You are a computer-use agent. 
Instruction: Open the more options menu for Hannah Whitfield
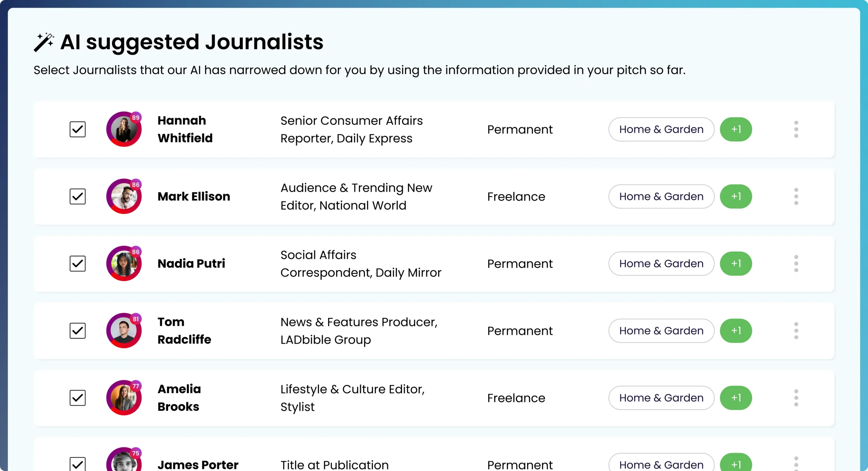pos(796,129)
